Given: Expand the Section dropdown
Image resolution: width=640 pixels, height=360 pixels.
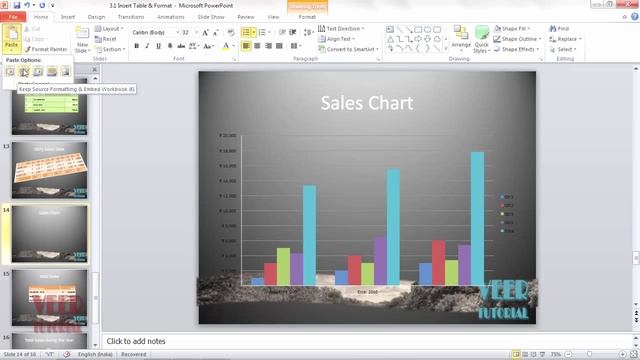Looking at the screenshot, I should 110,49.
